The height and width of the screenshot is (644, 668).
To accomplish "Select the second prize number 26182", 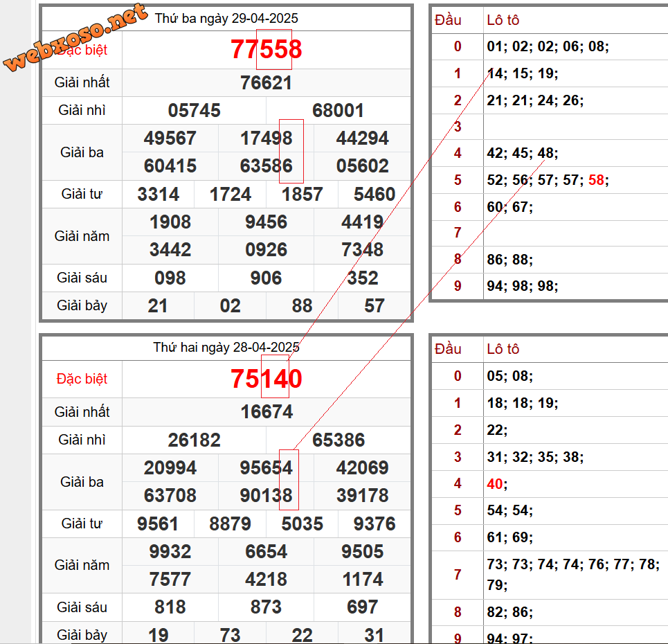I will pyautogui.click(x=195, y=440).
